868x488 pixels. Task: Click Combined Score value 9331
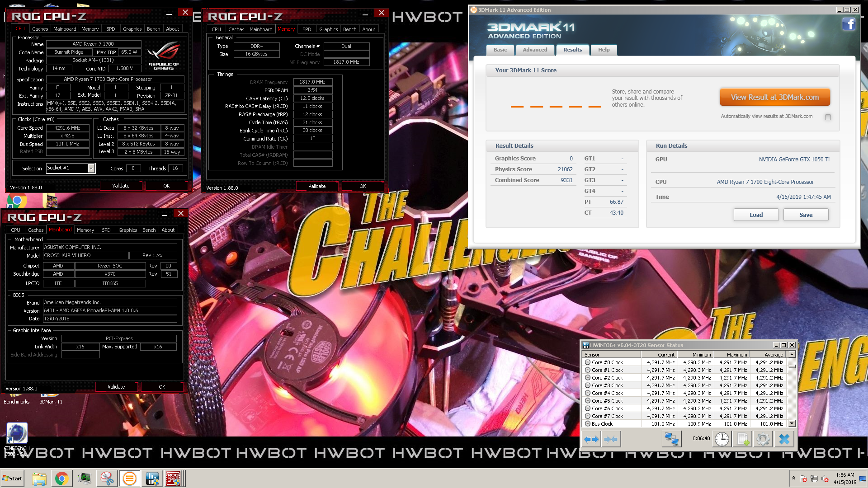(x=566, y=180)
